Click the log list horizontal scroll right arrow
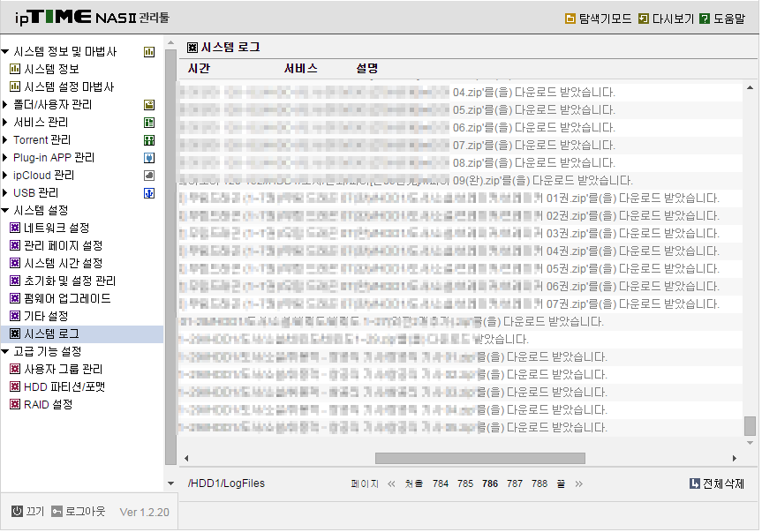The height and width of the screenshot is (532, 762). coord(734,458)
